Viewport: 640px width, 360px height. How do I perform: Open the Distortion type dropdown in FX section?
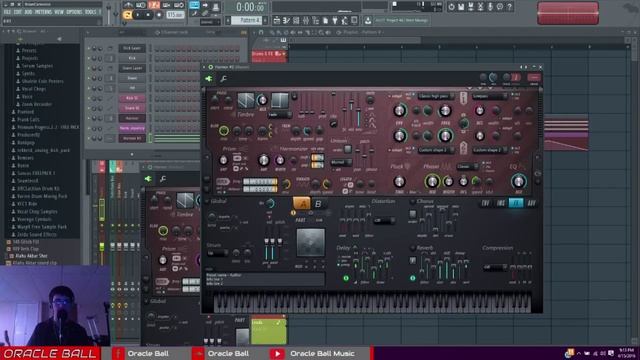click(384, 221)
